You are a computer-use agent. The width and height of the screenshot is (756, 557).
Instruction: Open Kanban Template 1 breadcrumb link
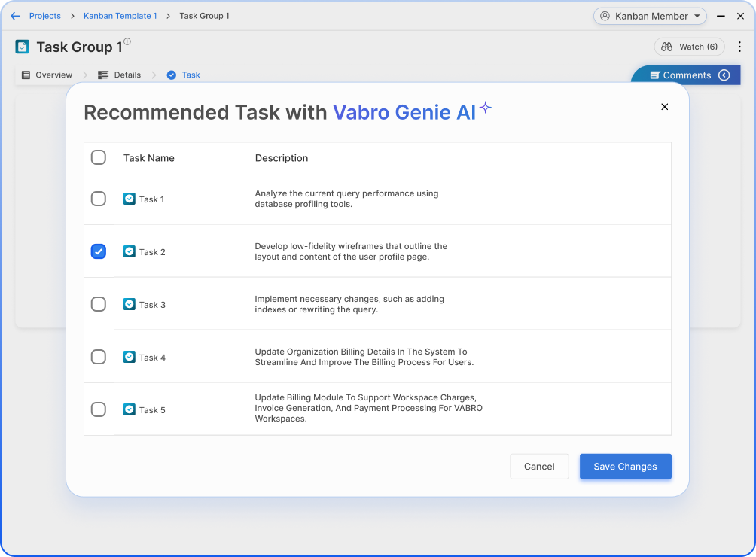pyautogui.click(x=120, y=16)
